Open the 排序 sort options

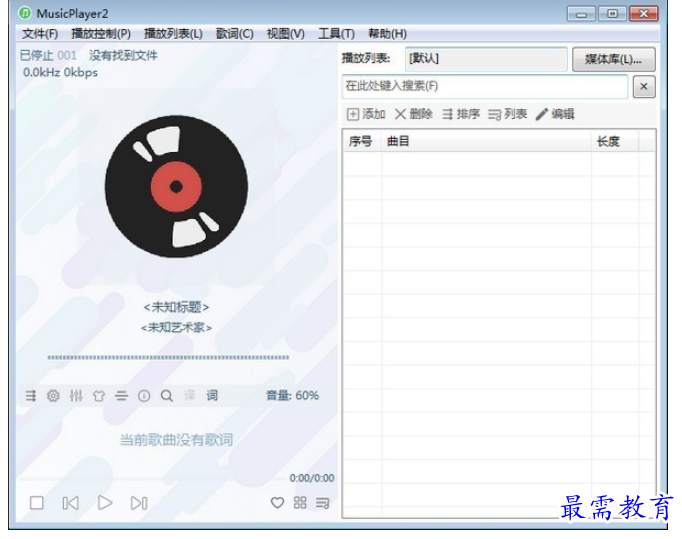[x=461, y=114]
